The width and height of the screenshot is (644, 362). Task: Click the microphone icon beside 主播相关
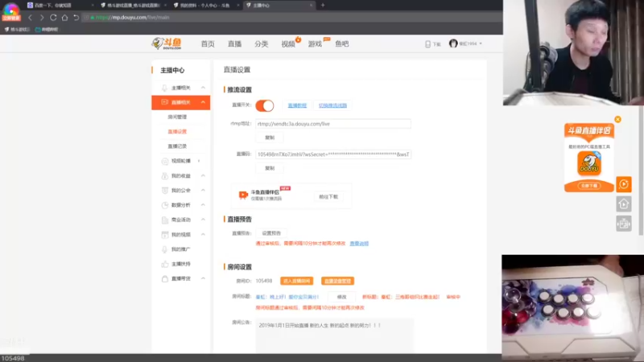(164, 88)
